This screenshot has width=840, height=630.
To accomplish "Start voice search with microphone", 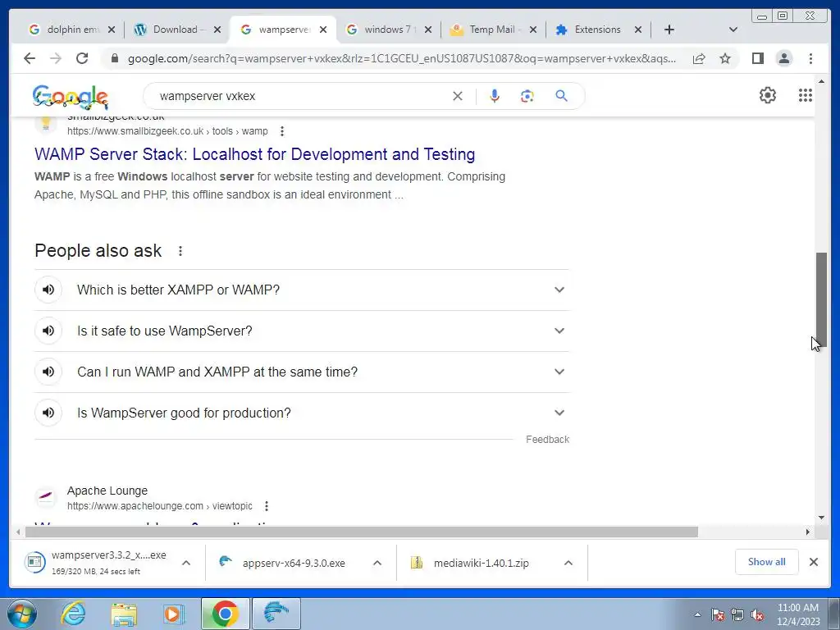I will pos(495,96).
